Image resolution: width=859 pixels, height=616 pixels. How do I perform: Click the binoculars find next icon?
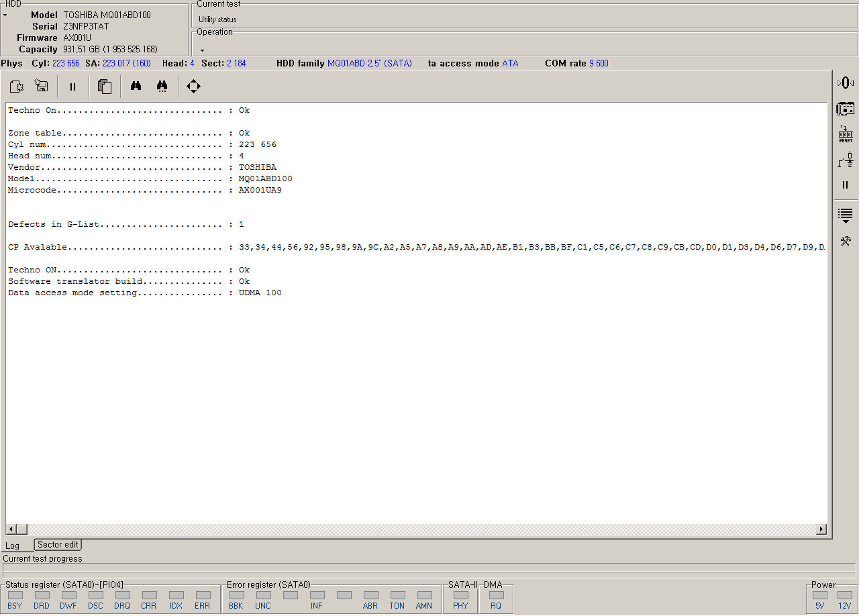pos(162,86)
